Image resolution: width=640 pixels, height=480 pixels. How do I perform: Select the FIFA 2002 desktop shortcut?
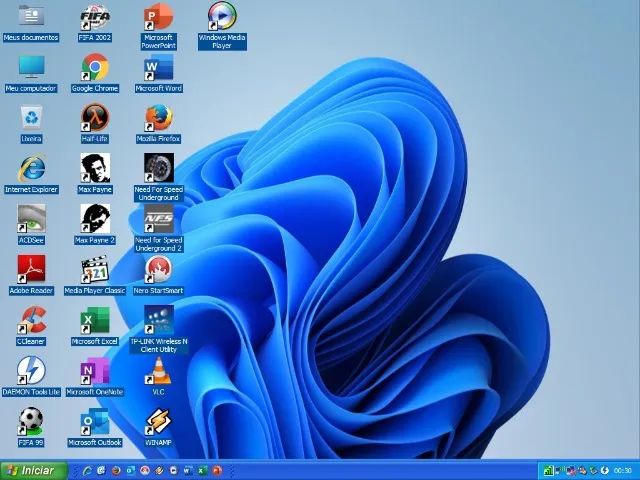point(95,24)
